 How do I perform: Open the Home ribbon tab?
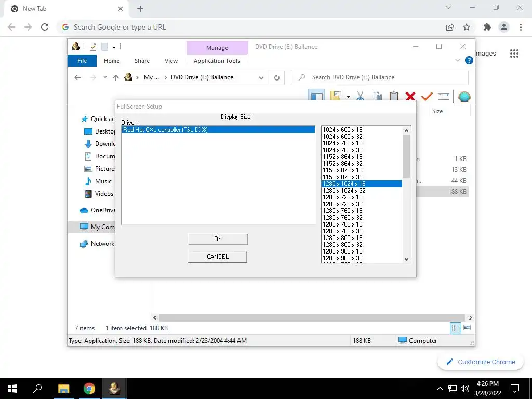[112, 61]
